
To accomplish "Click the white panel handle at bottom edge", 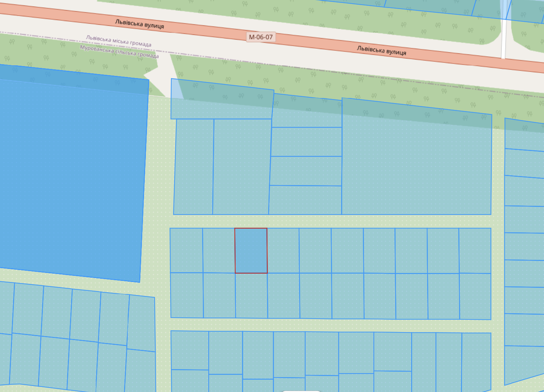I will (x=301, y=391).
